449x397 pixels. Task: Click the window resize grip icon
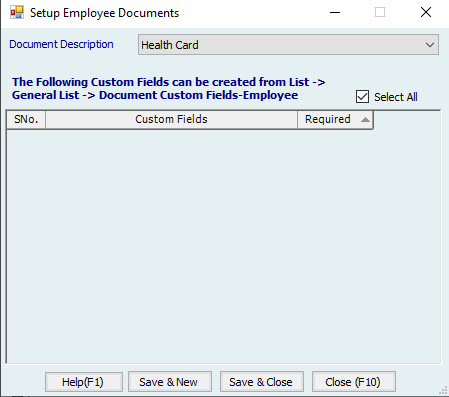click(x=443, y=391)
